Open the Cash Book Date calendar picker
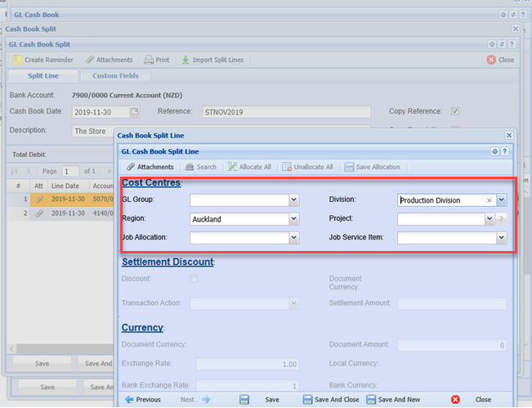This screenshot has width=532, height=408. coord(135,112)
